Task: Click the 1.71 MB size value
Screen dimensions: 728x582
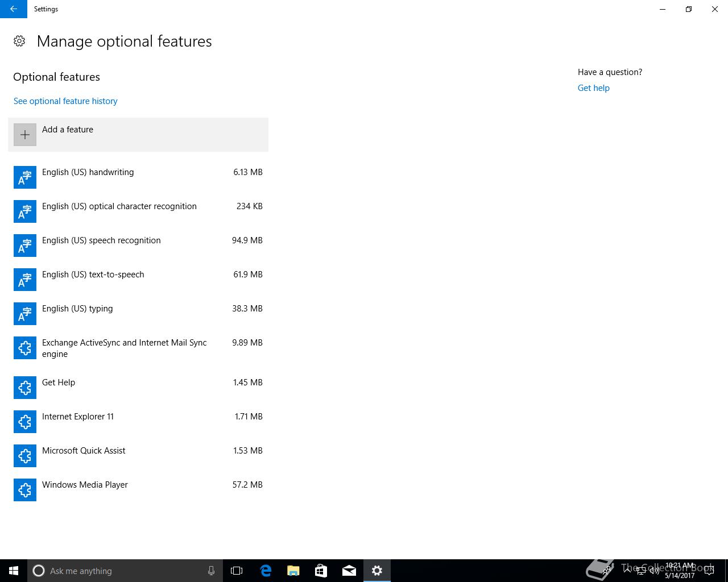Action: pos(249,417)
